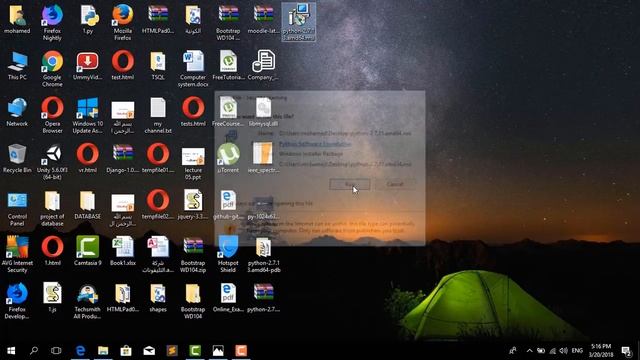Select the Recycle Bin icon
The height and width of the screenshot is (360, 640).
point(17,158)
